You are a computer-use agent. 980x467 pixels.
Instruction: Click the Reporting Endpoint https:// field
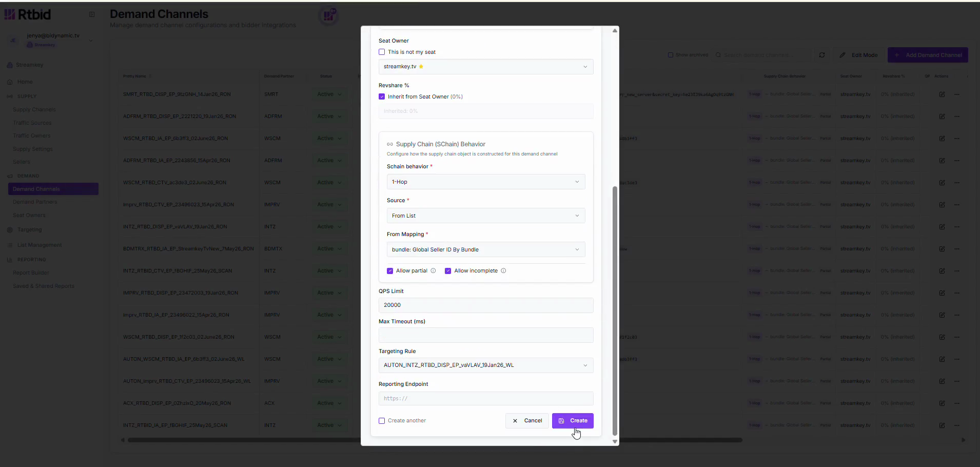click(486, 398)
